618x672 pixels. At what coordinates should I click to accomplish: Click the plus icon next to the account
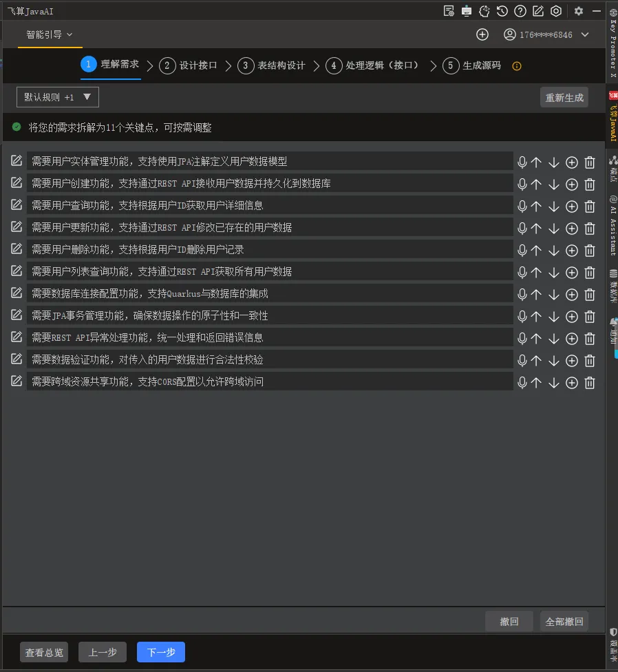coord(482,34)
